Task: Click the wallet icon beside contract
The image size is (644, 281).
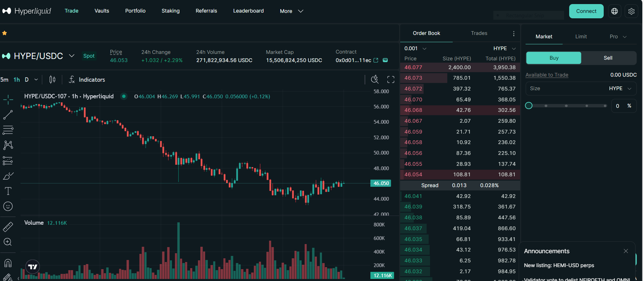Action: point(385,60)
